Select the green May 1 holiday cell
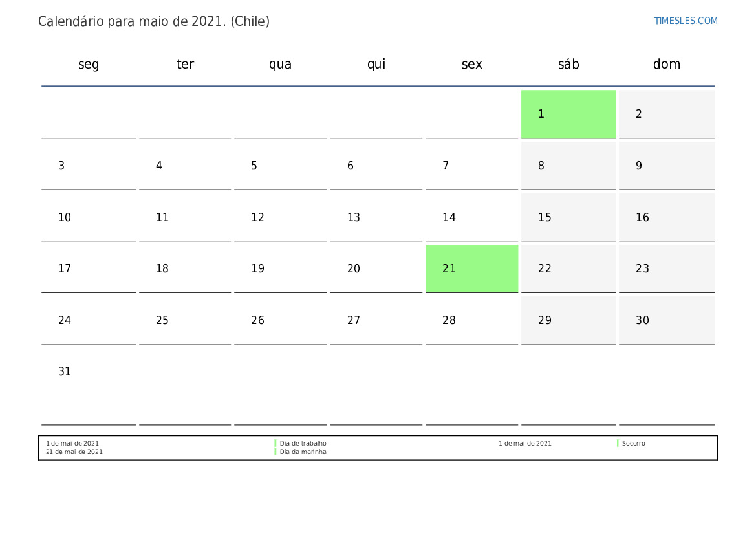Image resolution: width=756 pixels, height=535 pixels. pos(568,114)
